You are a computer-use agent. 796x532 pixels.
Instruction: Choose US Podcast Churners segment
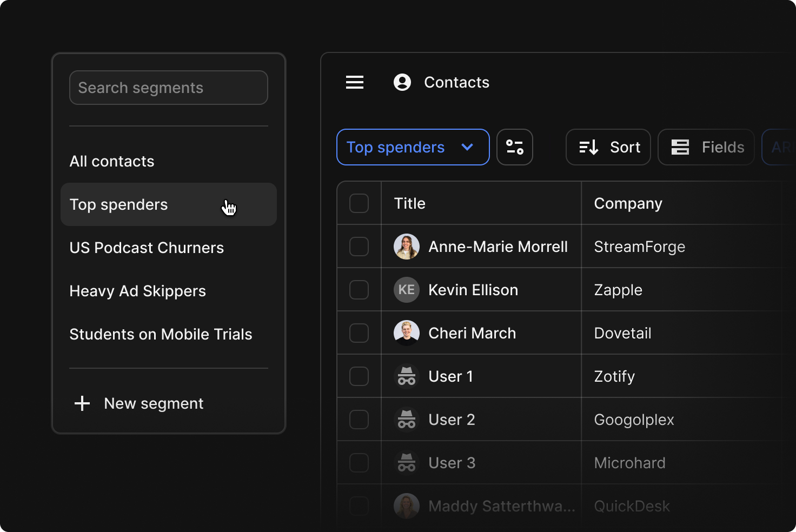coord(147,248)
